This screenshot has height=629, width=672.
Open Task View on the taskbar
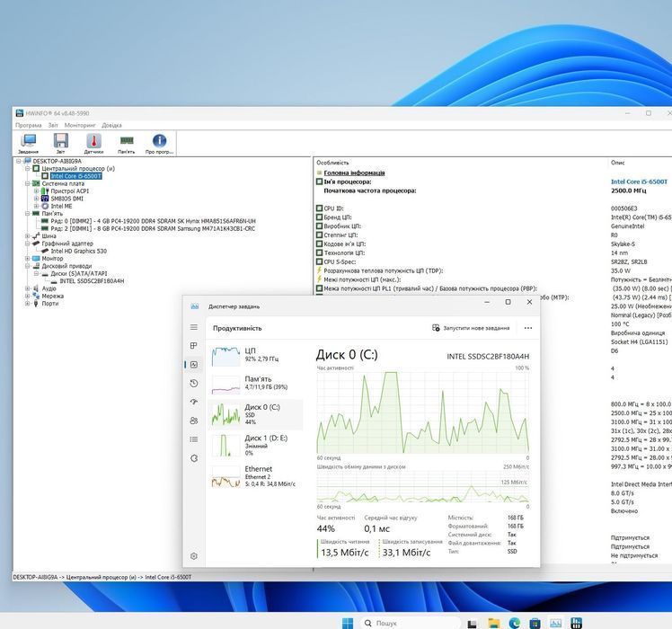click(472, 624)
